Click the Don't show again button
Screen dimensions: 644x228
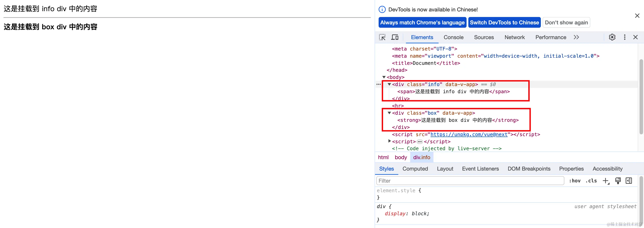(566, 23)
